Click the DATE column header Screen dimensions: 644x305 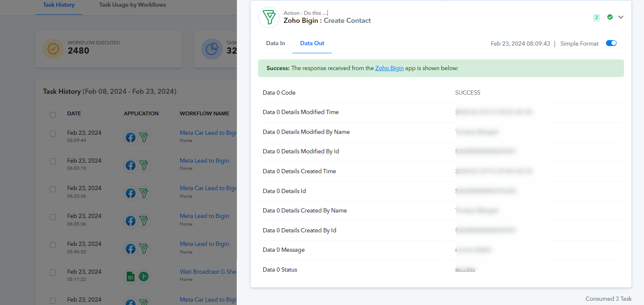[74, 114]
